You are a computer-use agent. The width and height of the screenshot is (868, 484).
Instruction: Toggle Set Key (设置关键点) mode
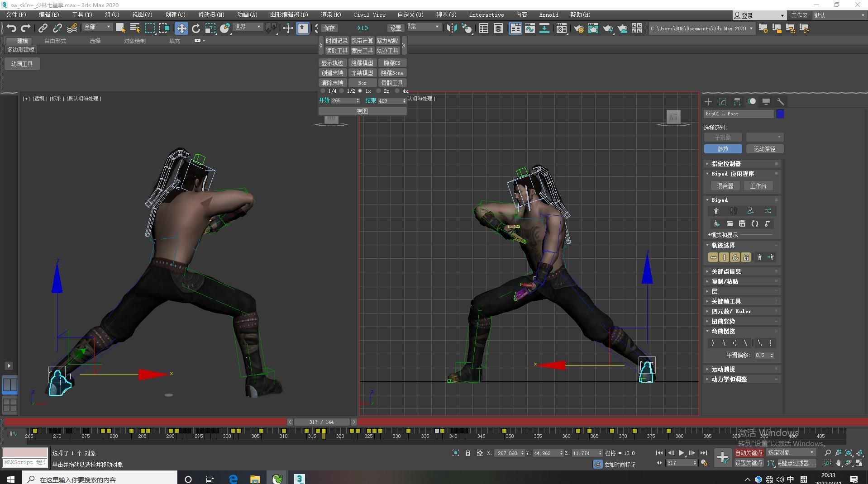(x=748, y=463)
